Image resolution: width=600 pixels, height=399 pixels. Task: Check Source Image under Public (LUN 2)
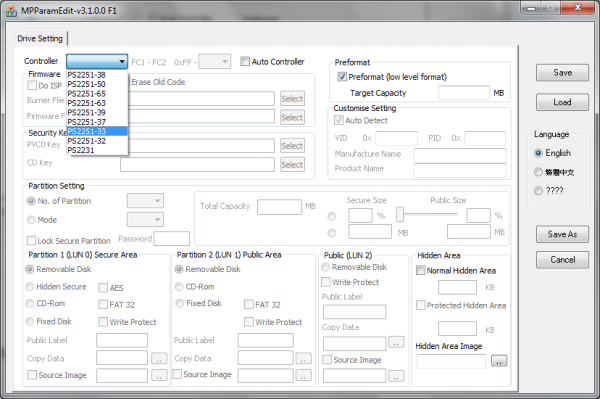pos(327,360)
